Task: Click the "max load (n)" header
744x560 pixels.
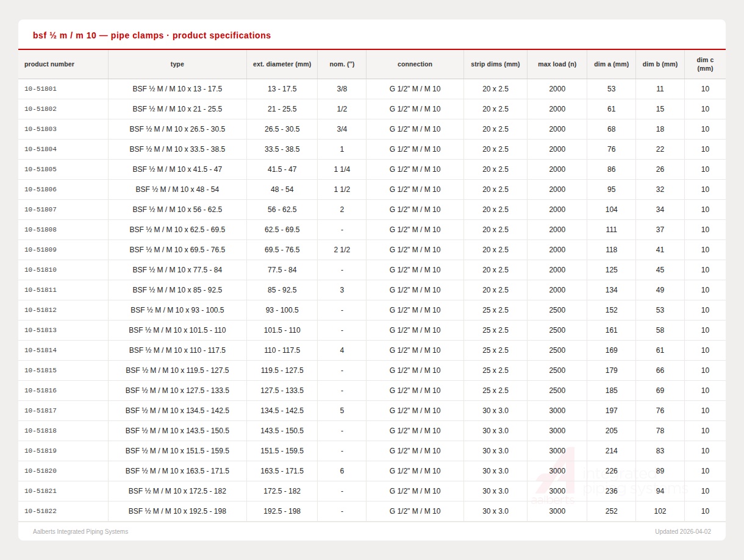Action: click(x=557, y=64)
